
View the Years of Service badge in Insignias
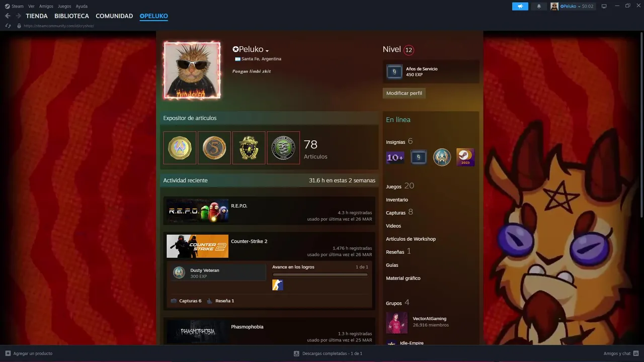(419, 157)
